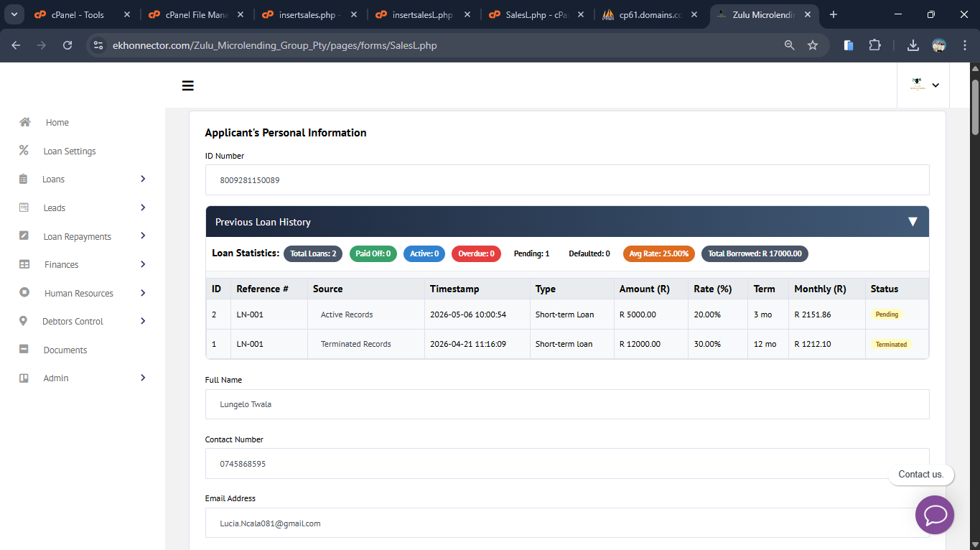This screenshot has width=980, height=550.
Task: Open Documents in the sidebar
Action: click(x=65, y=350)
